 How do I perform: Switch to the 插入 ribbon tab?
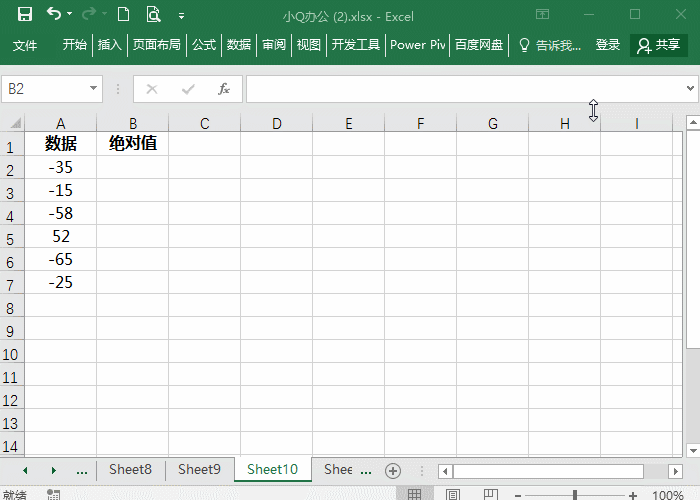click(x=110, y=45)
